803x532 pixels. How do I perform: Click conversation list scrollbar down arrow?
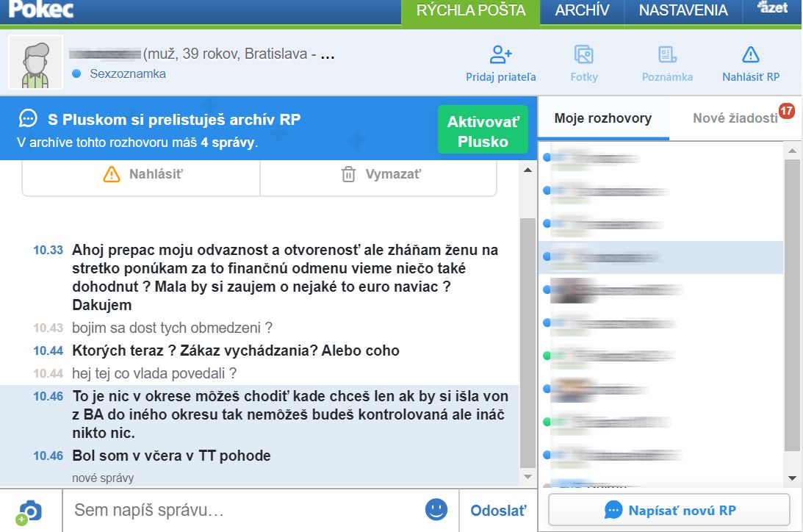point(792,478)
